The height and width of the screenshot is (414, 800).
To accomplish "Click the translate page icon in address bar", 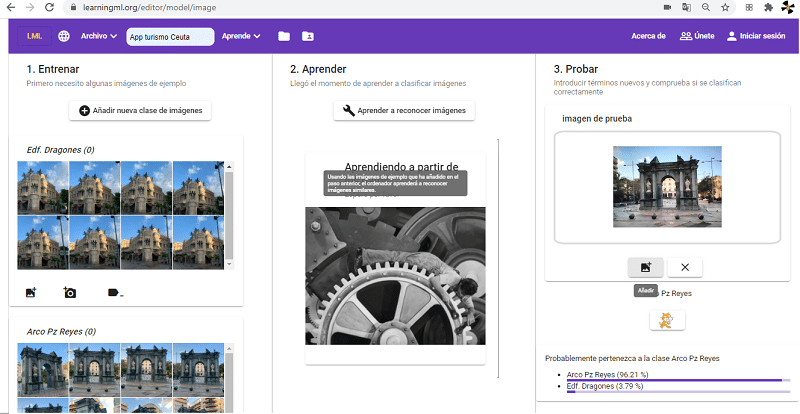I will pos(687,8).
